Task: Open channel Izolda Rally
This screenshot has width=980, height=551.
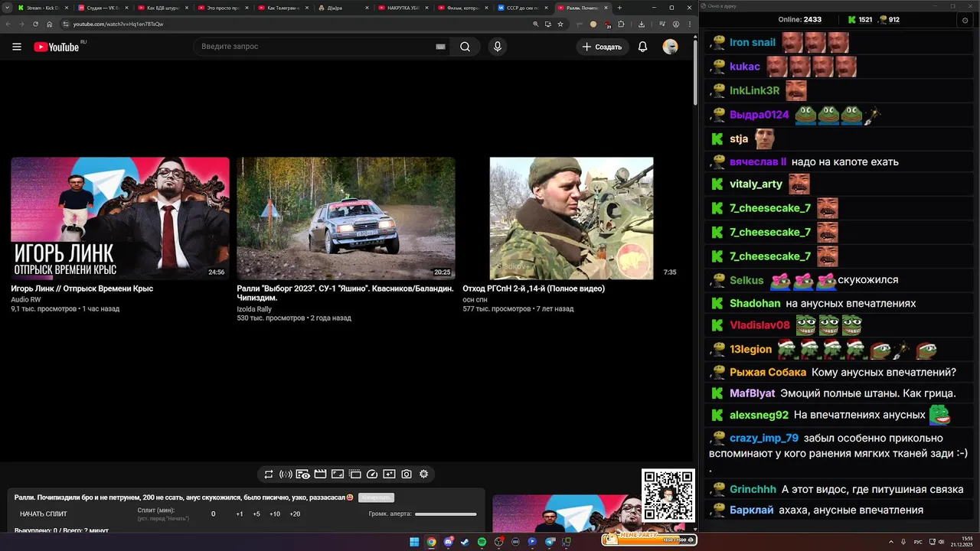Action: click(254, 309)
